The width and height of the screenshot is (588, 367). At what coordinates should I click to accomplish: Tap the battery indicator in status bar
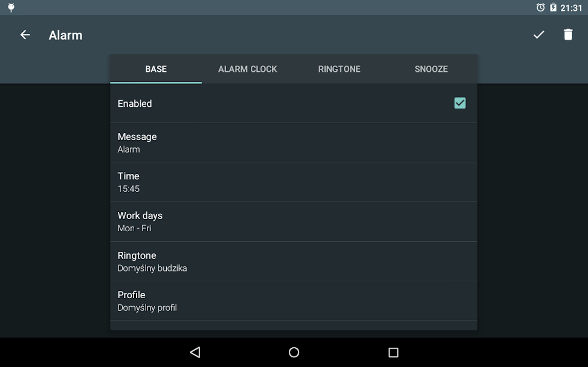[553, 7]
